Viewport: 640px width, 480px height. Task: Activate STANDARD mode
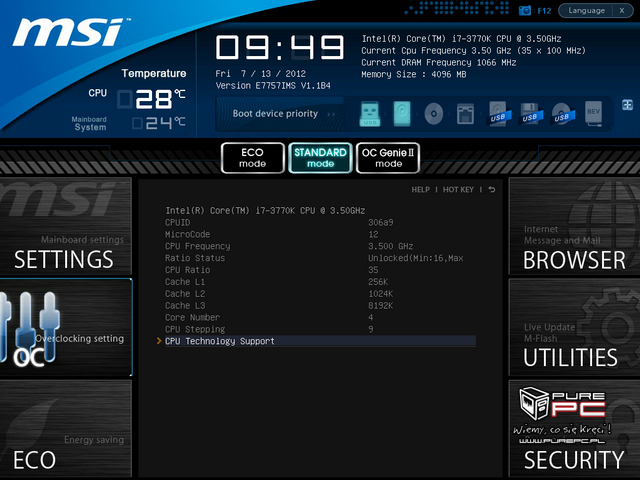point(320,158)
